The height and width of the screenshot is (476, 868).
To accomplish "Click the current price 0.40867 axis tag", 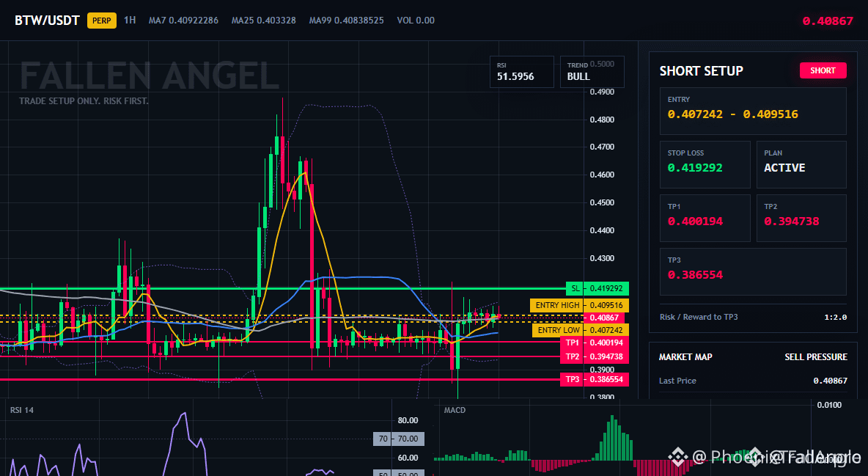I will 605,318.
